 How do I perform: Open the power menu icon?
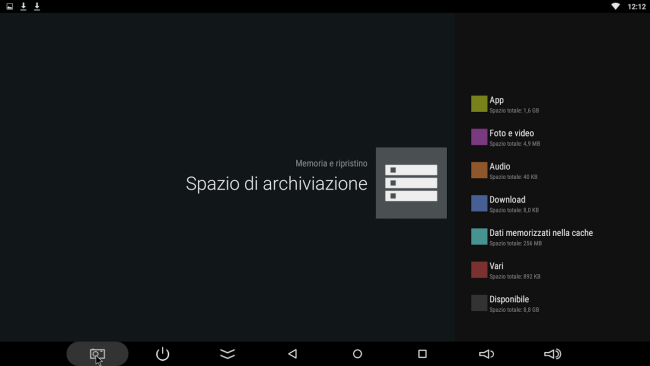162,354
